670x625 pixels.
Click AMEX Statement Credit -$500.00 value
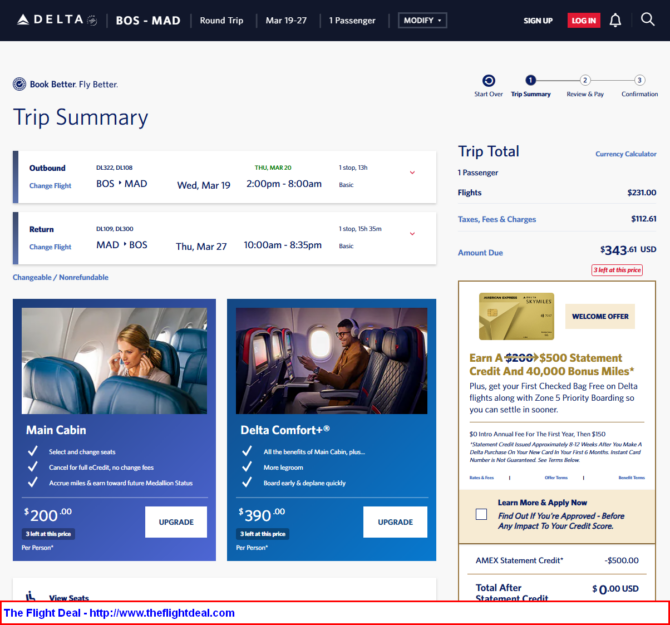621,560
